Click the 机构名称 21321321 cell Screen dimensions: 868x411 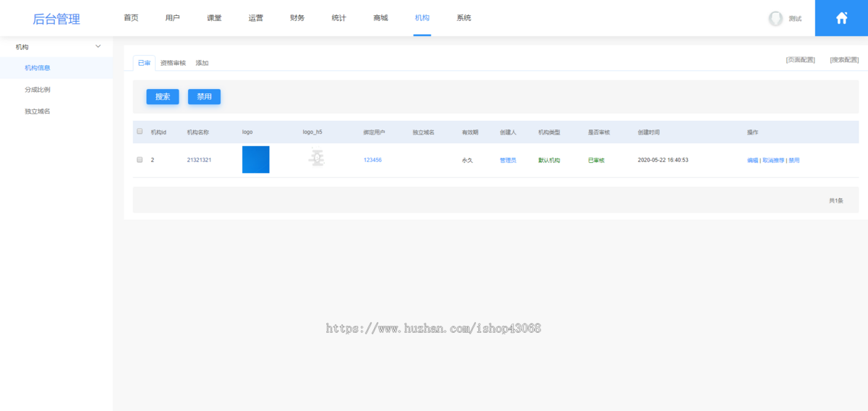199,160
